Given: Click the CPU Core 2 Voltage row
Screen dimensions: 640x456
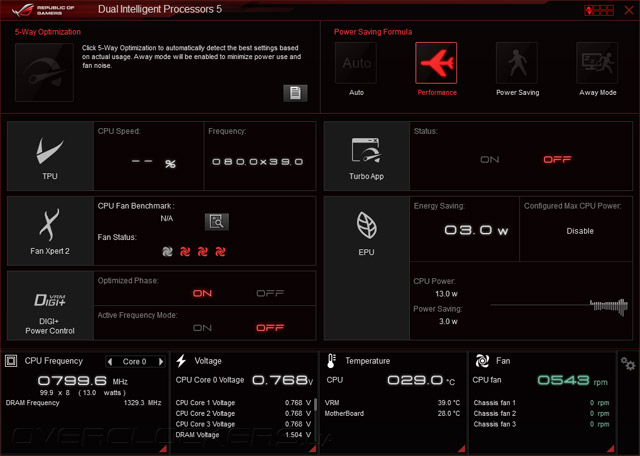Looking at the screenshot, I should (x=243, y=414).
